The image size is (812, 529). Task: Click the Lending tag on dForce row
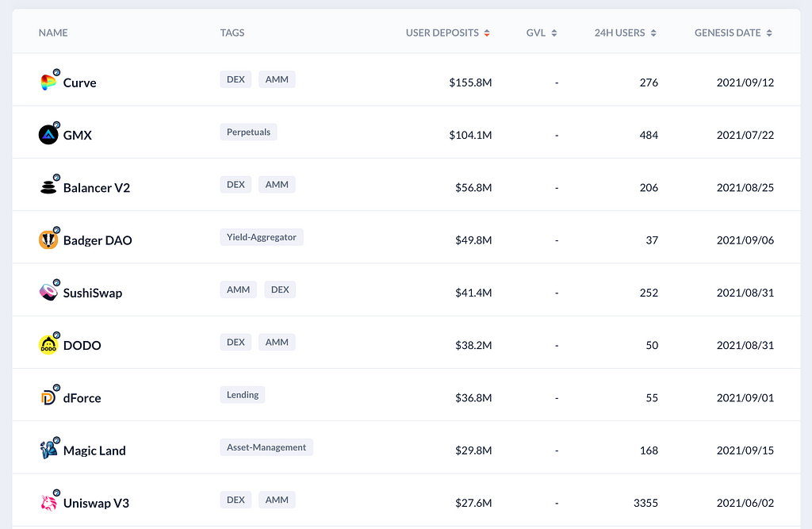pos(243,394)
